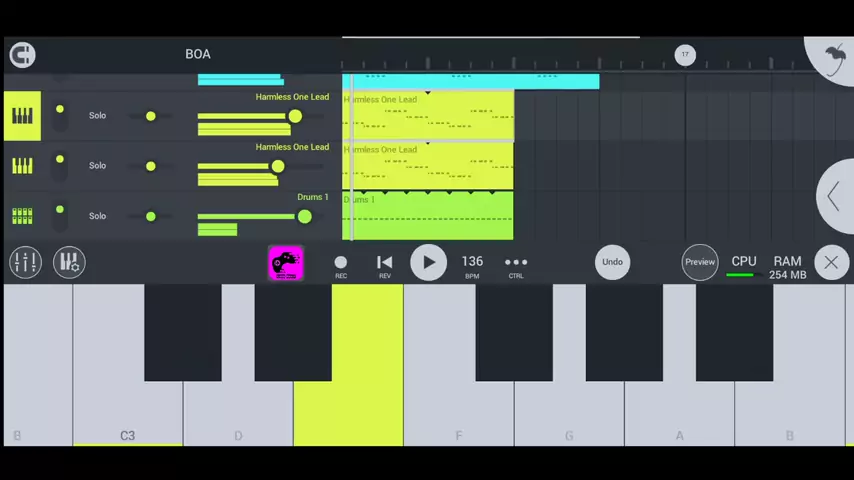The width and height of the screenshot is (854, 480).
Task: Select the Drums 1 clip in playlist
Action: pyautogui.click(x=428, y=216)
